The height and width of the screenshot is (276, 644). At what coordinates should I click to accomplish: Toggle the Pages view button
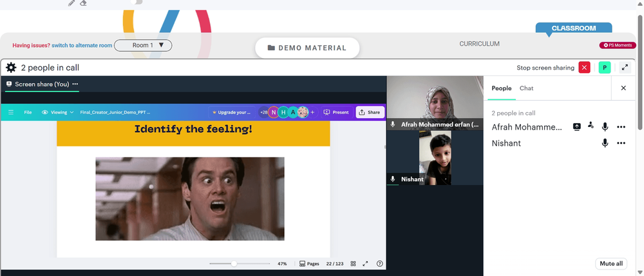click(309, 264)
